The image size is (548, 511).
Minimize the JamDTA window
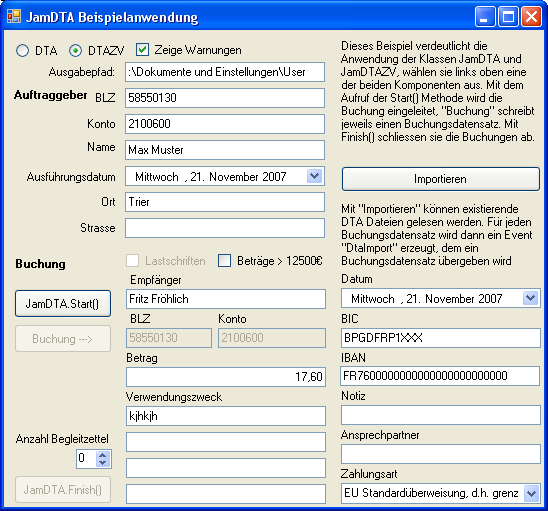(x=485, y=16)
